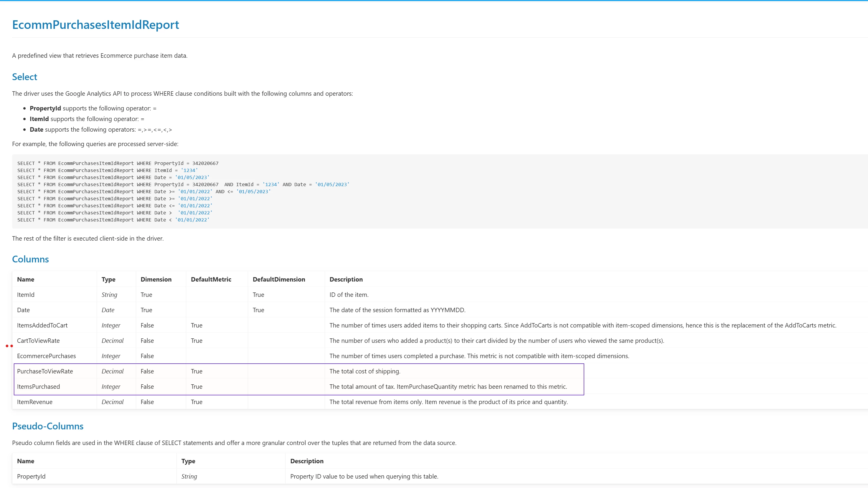This screenshot has height=488, width=868.
Task: Click the EcommPurchasesItemIdReport page title
Action: click(95, 24)
